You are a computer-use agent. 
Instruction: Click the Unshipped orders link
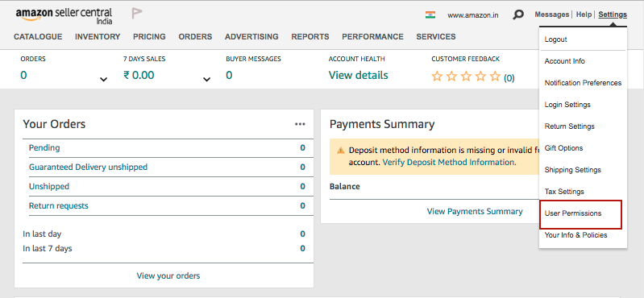[49, 186]
